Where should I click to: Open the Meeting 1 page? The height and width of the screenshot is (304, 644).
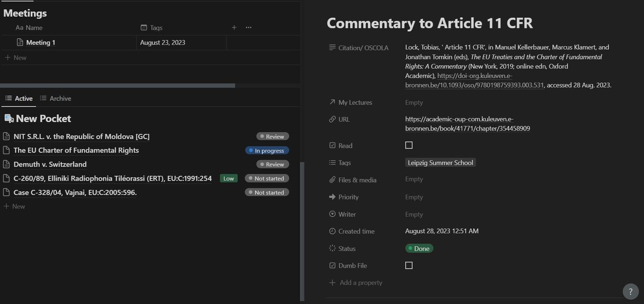coord(41,42)
